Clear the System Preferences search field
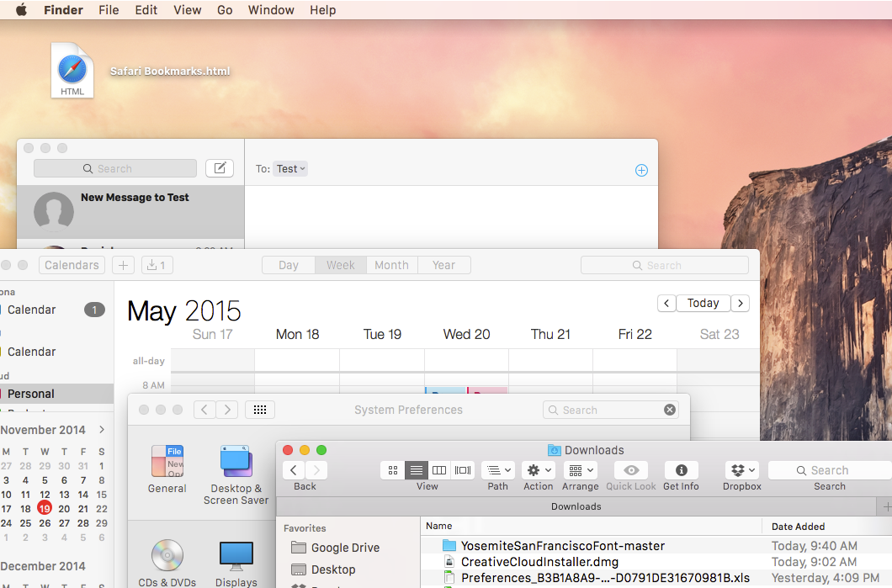Viewport: 892px width, 588px height. (x=670, y=410)
